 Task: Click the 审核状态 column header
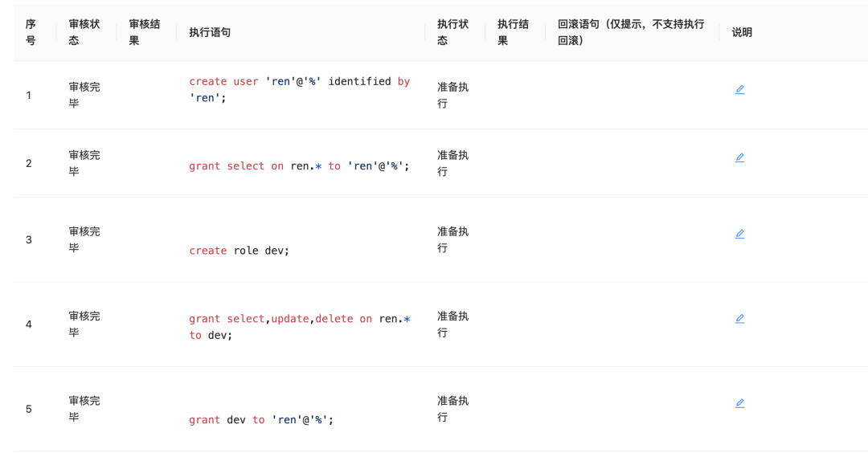pyautogui.click(x=84, y=32)
